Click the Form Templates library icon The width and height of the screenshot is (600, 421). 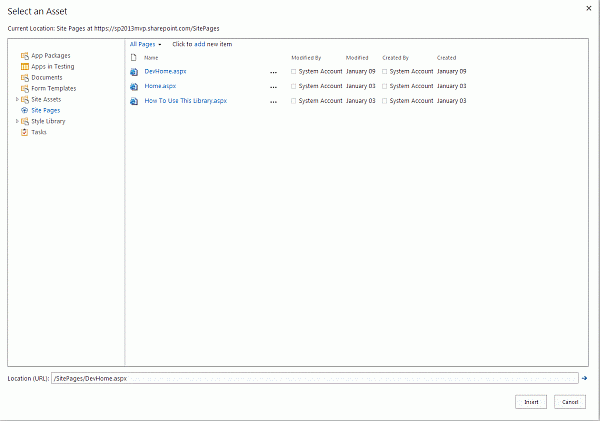[24, 89]
